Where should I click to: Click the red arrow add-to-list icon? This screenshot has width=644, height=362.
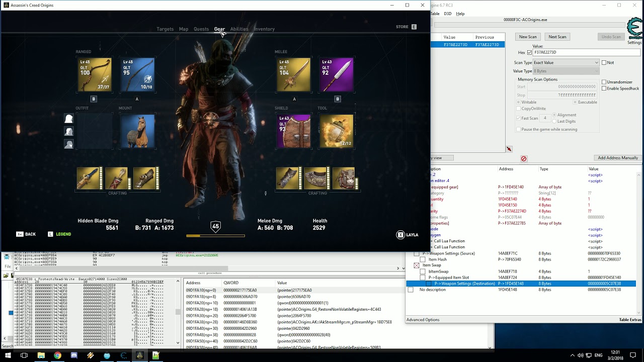click(509, 149)
